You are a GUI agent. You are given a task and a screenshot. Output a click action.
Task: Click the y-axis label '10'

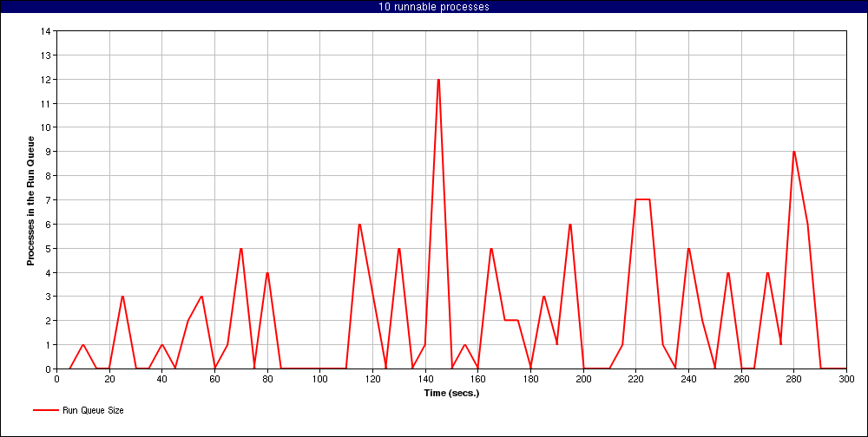click(46, 127)
